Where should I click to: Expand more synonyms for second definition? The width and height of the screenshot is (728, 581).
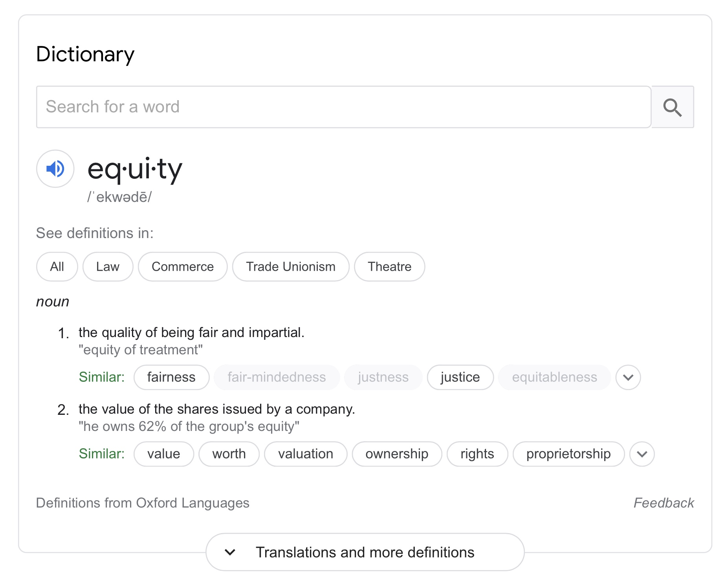click(642, 454)
